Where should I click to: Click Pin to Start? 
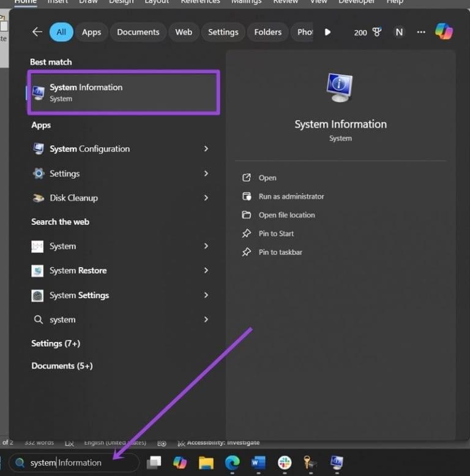(276, 233)
